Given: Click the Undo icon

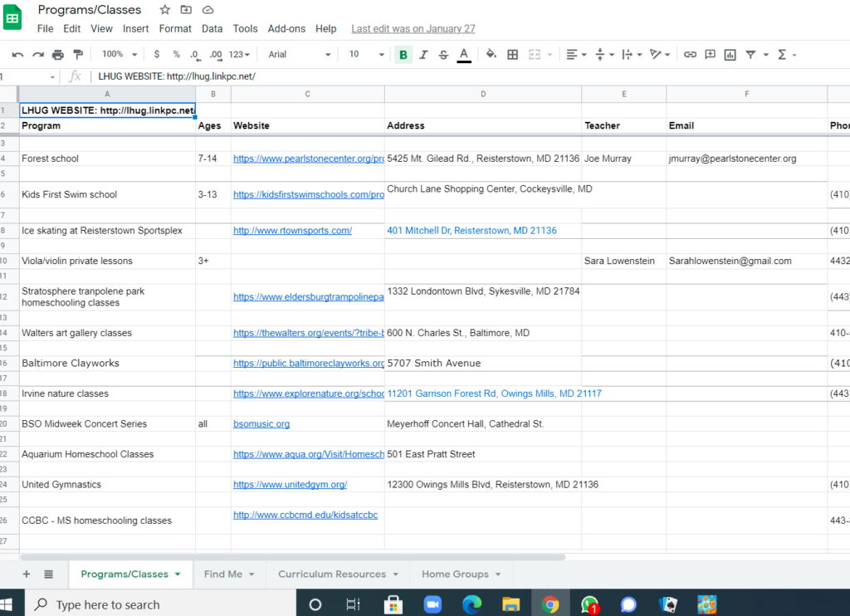Looking at the screenshot, I should coord(17,54).
